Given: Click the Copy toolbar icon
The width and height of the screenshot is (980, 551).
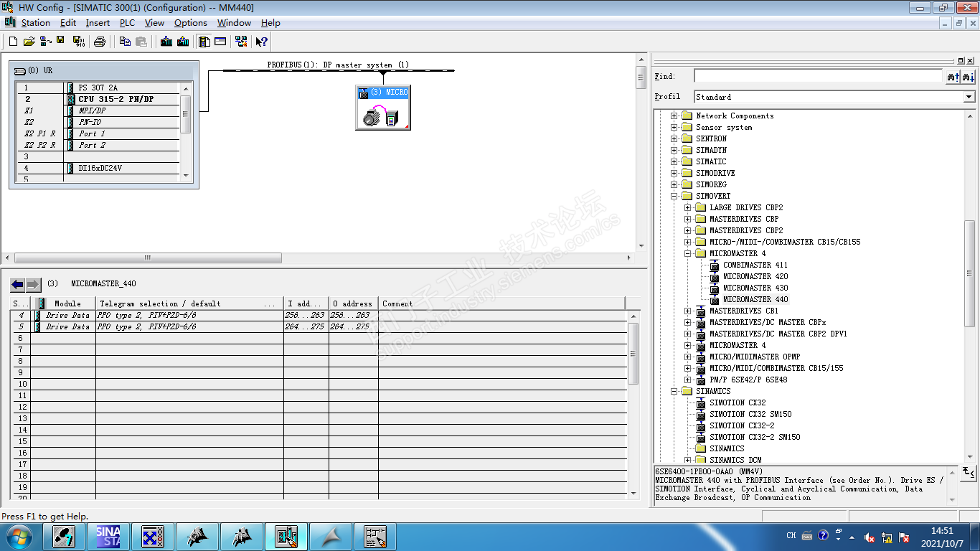Looking at the screenshot, I should [x=125, y=42].
